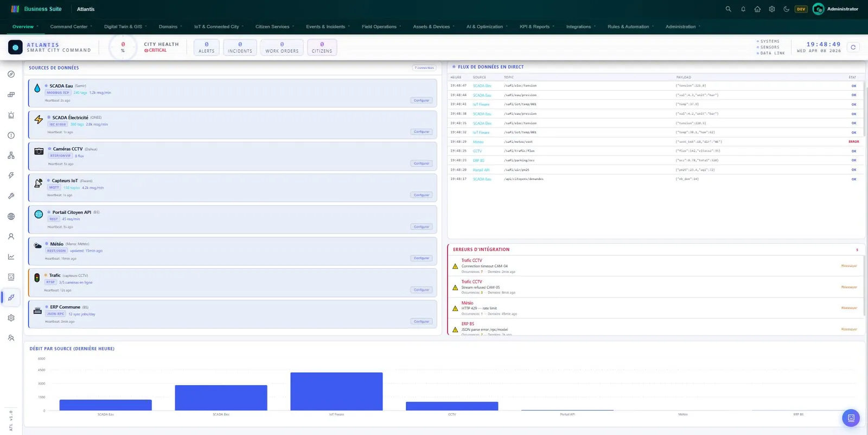Open the top bar settings gear
Screen dimensions: 868x435
[772, 9]
